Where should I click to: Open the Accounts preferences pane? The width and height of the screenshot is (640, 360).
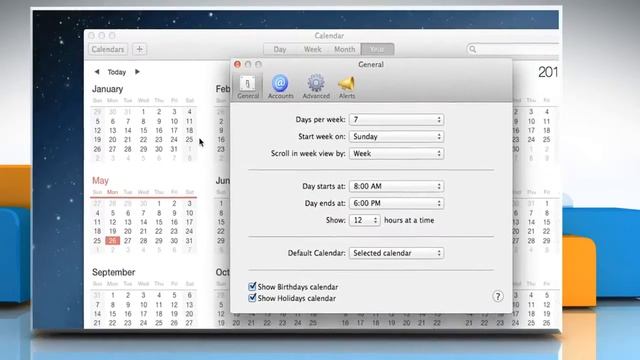(280, 87)
